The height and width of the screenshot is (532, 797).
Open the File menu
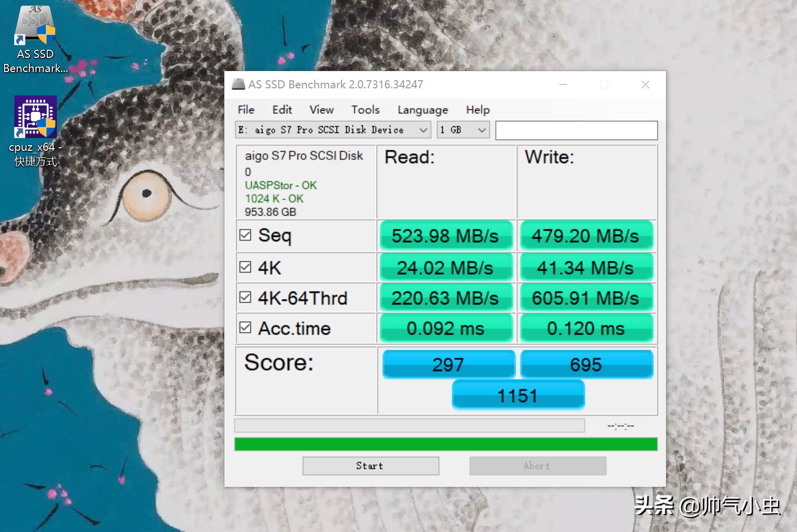(246, 110)
